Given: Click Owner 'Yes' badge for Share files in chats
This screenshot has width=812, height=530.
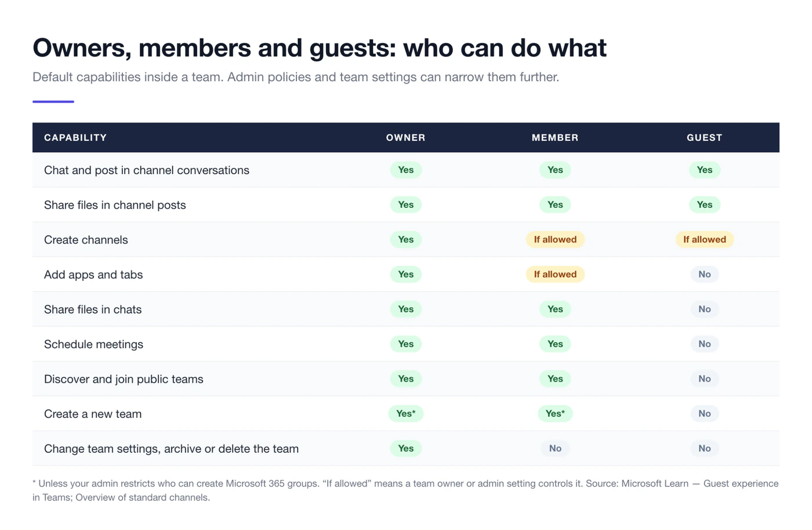Looking at the screenshot, I should pyautogui.click(x=406, y=309).
